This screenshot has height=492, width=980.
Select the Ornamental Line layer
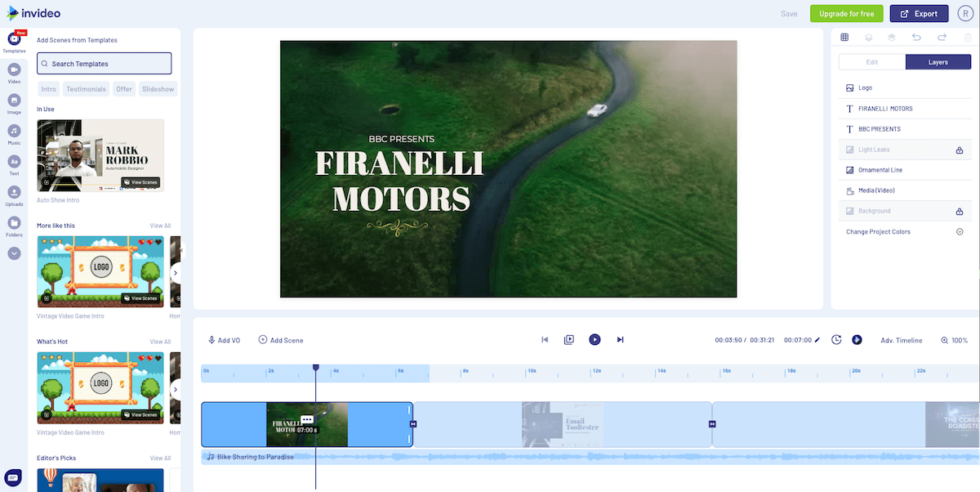906,170
